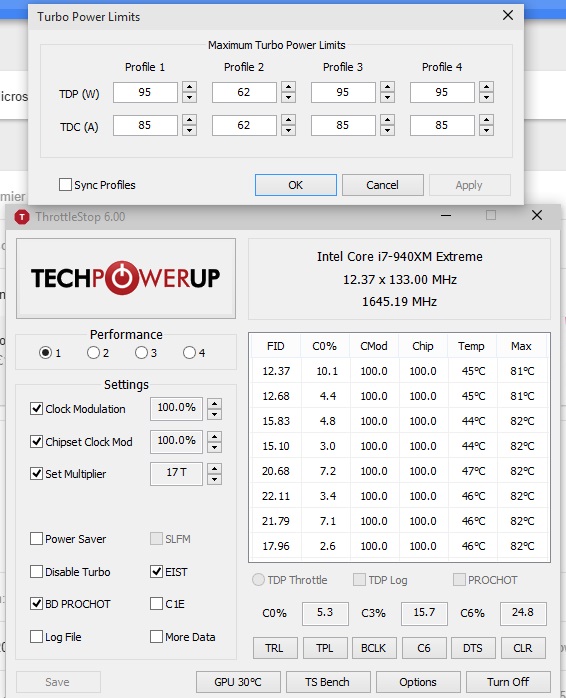Click the Temp column header
The image size is (566, 698).
coord(472,346)
